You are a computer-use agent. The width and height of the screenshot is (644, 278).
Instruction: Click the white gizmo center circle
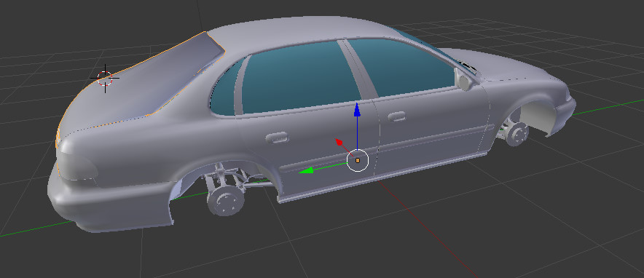(x=357, y=160)
